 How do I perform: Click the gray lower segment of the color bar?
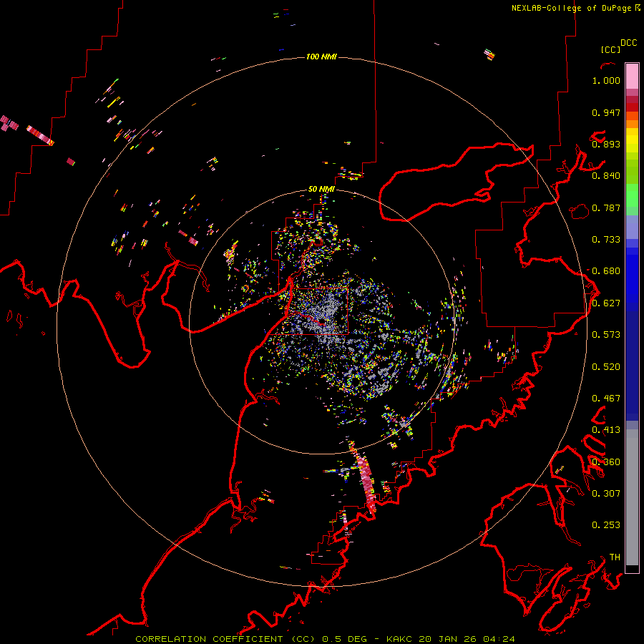632,497
